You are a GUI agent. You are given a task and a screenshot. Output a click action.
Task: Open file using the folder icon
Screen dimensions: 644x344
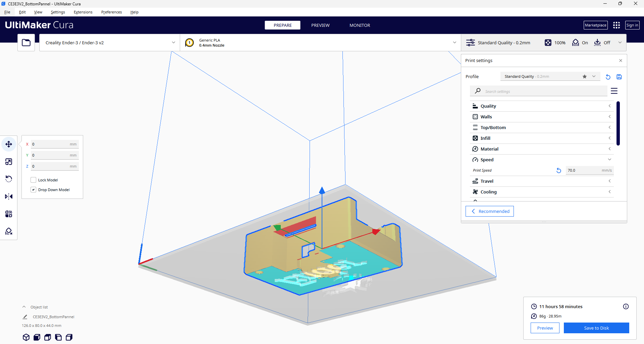coord(26,43)
